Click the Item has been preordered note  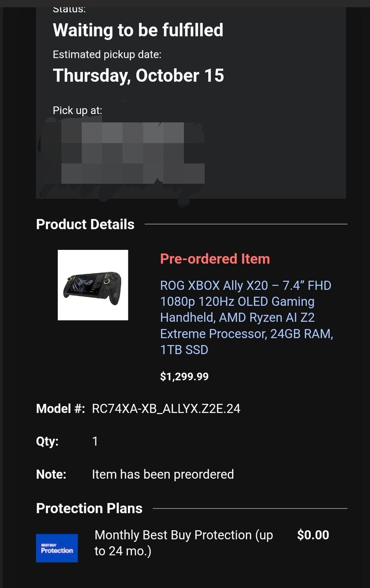click(x=163, y=474)
